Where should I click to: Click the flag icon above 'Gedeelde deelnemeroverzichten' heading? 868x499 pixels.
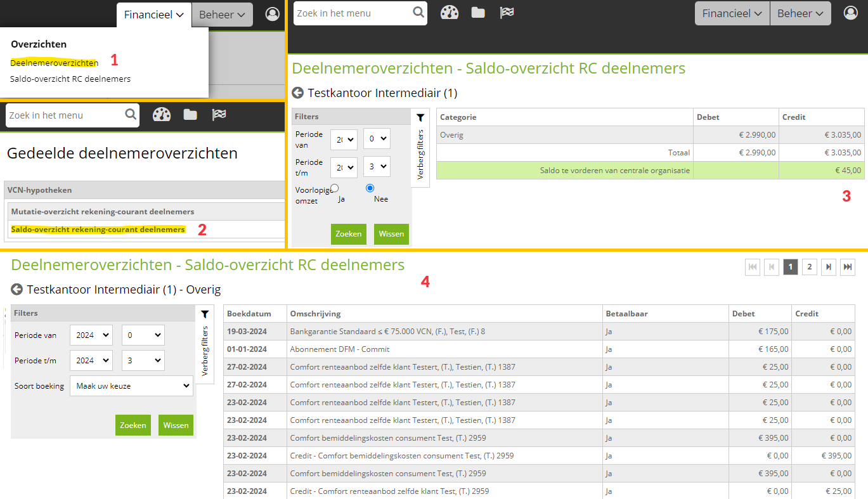point(219,115)
